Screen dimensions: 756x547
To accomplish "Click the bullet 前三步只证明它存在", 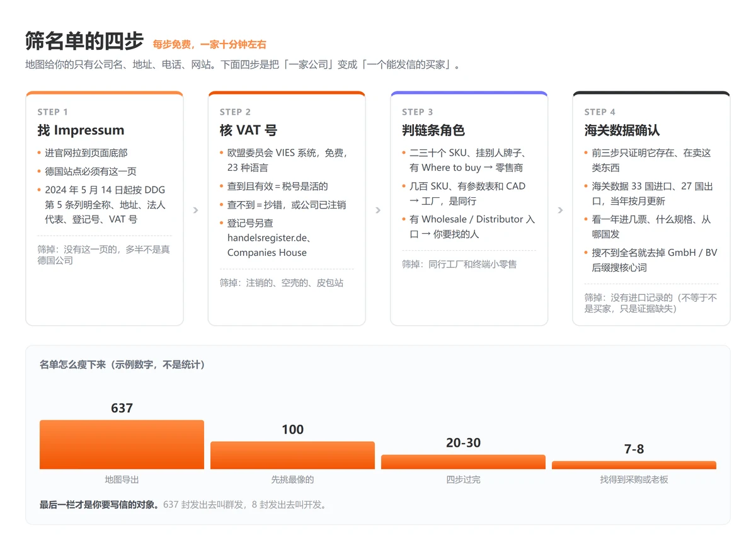I will coord(651,160).
